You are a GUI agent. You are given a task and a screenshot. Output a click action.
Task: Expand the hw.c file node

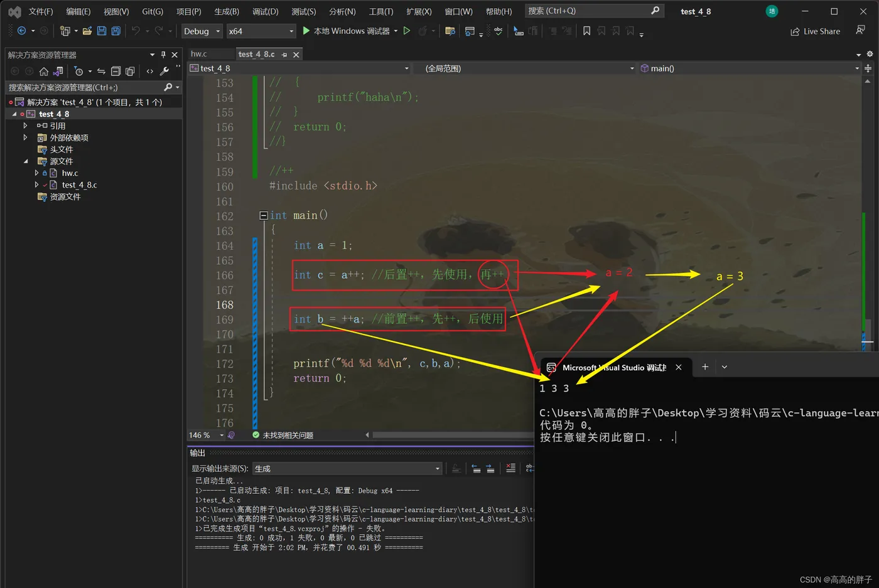pyautogui.click(x=36, y=173)
